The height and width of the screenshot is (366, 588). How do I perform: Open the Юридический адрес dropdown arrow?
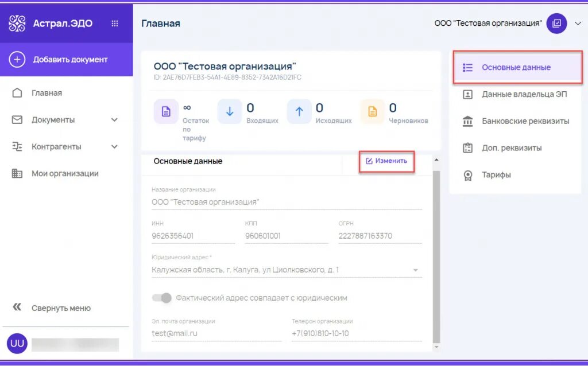pyautogui.click(x=416, y=270)
